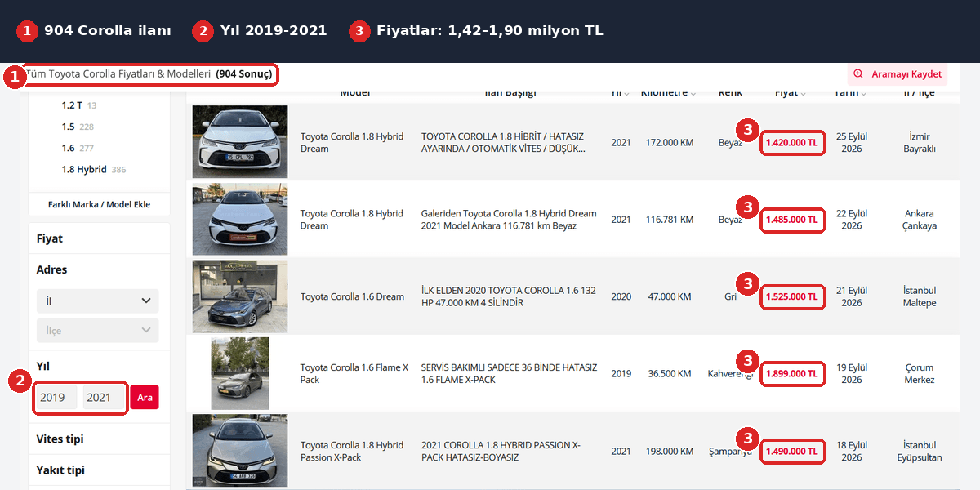The height and width of the screenshot is (490, 980).
Task: Click the 172.000 KM cell
Action: [669, 142]
